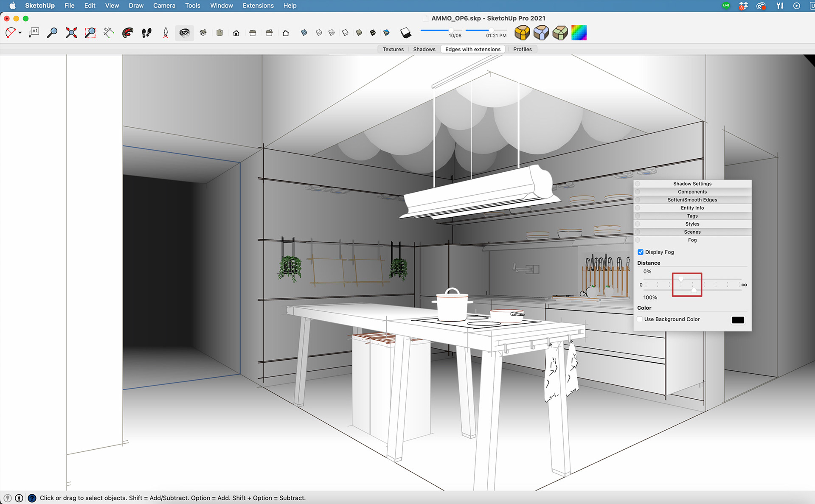Switch to Iso view
815x504 pixels.
point(203,33)
